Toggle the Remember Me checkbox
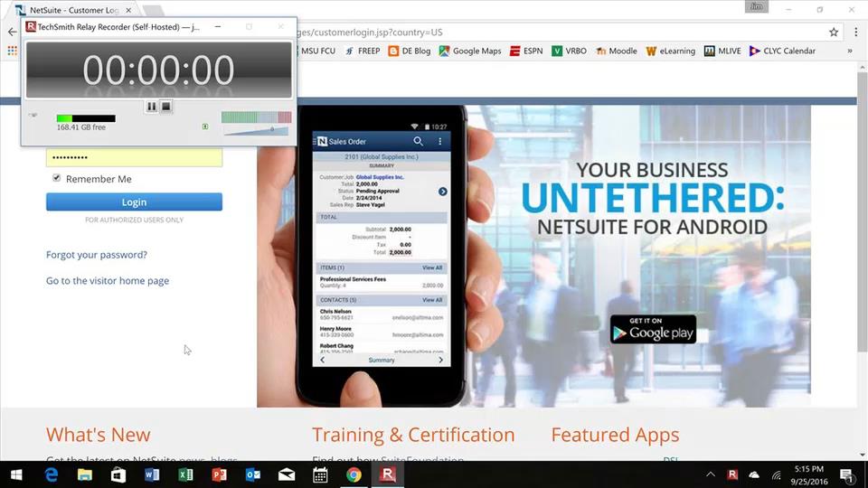 [x=56, y=178]
